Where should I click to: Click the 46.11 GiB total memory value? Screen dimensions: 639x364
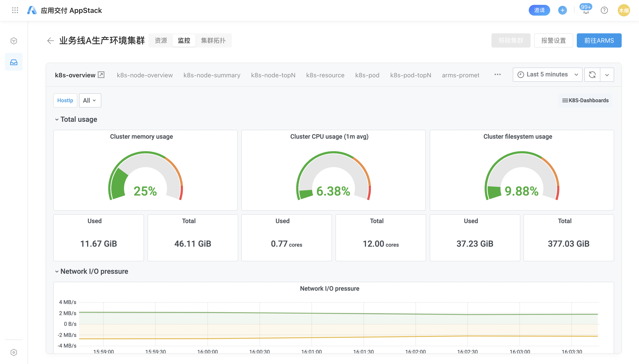pos(193,244)
